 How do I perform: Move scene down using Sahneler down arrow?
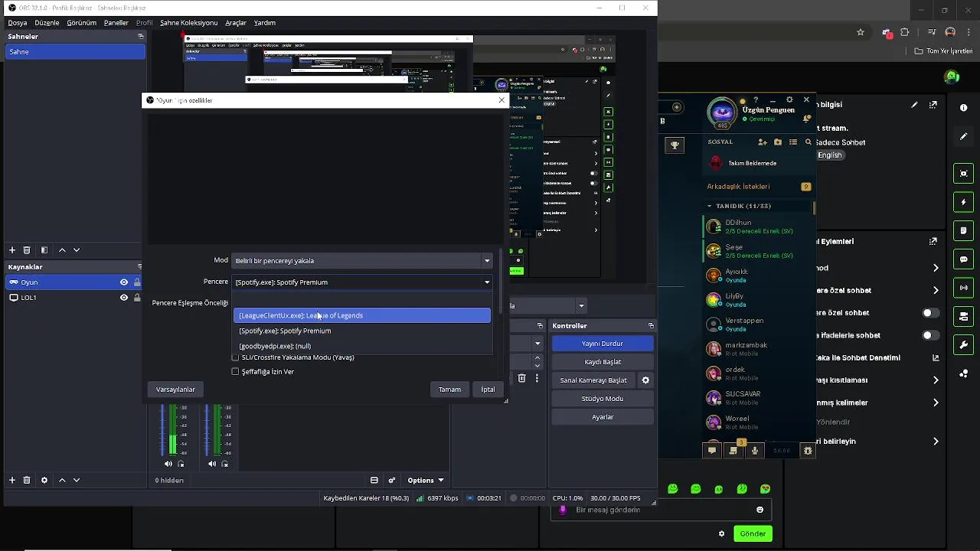[x=77, y=250]
